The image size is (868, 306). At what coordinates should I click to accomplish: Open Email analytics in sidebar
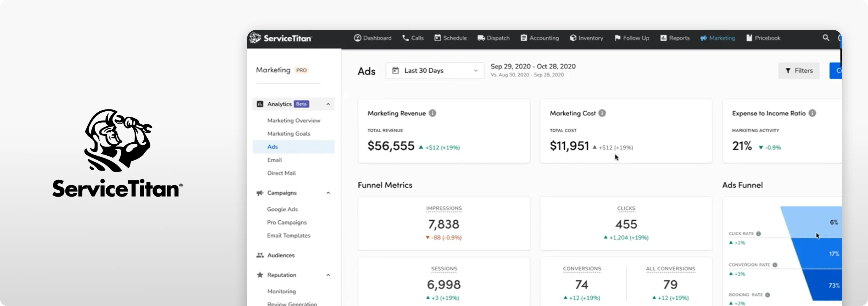pyautogui.click(x=275, y=160)
